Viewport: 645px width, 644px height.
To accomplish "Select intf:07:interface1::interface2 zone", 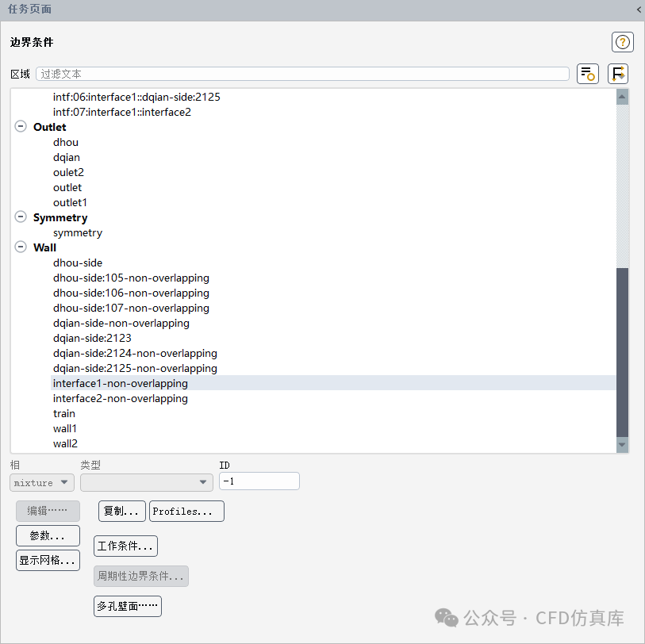I will click(122, 113).
